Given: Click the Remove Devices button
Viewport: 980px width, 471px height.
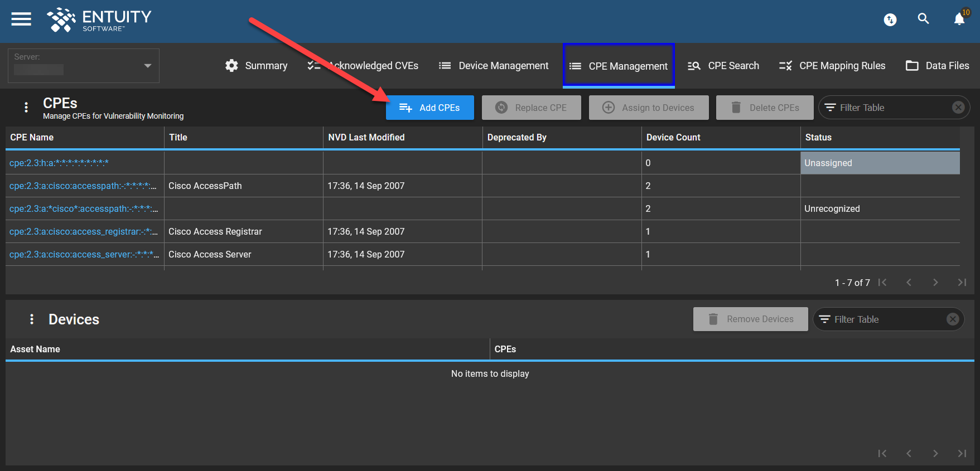Looking at the screenshot, I should click(x=751, y=319).
